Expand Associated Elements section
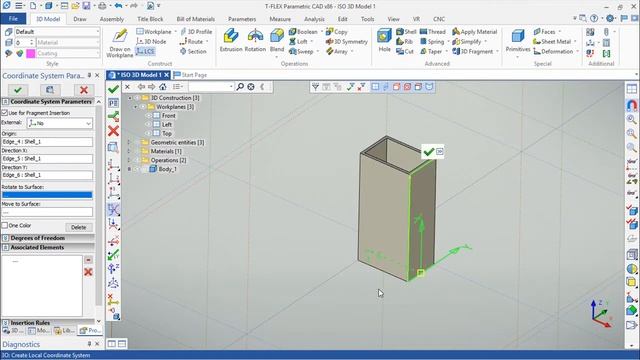 pyautogui.click(x=6, y=247)
